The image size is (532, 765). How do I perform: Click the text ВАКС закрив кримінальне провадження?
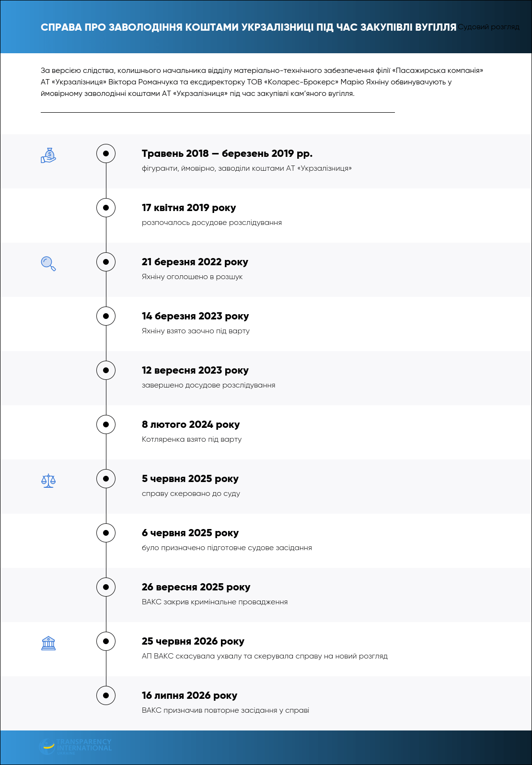(x=215, y=602)
